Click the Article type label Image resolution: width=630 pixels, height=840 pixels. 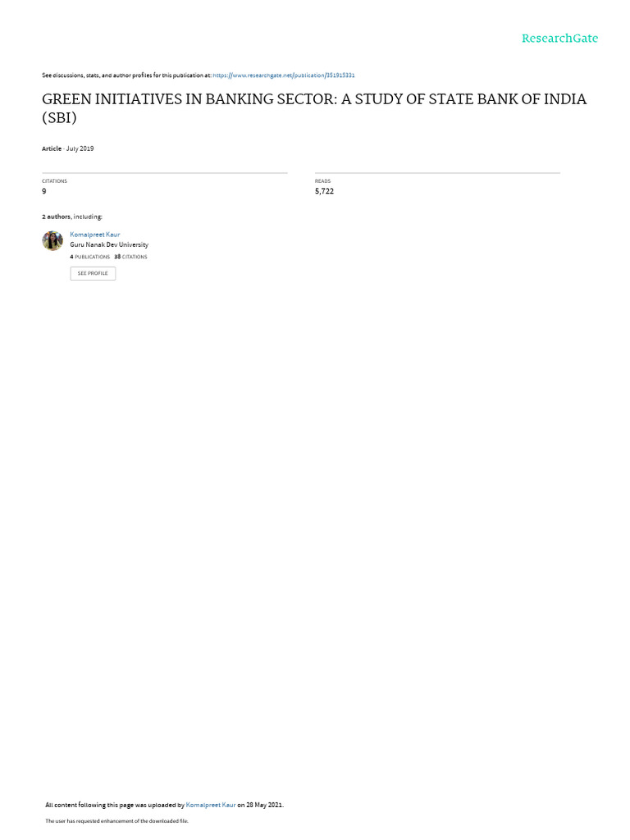[x=52, y=149]
